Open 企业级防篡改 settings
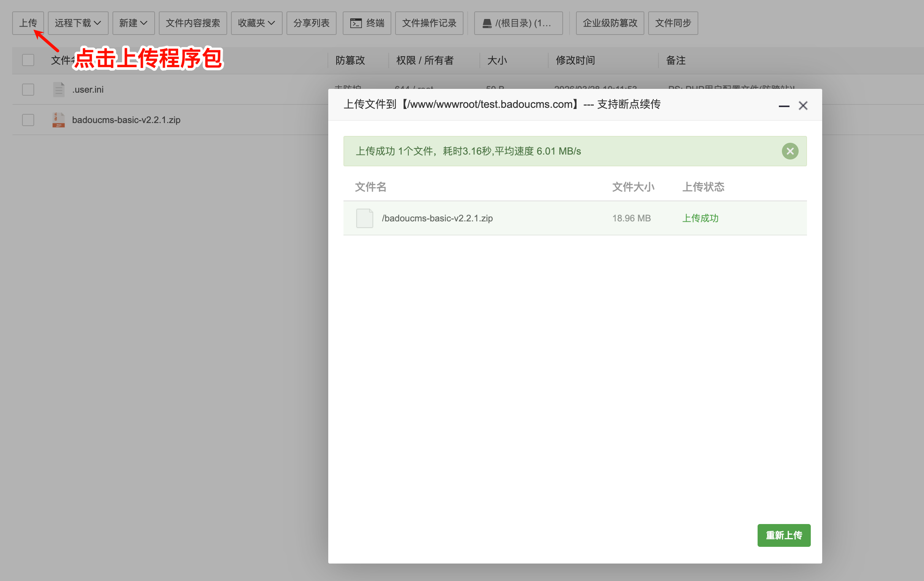924x581 pixels. (x=610, y=23)
